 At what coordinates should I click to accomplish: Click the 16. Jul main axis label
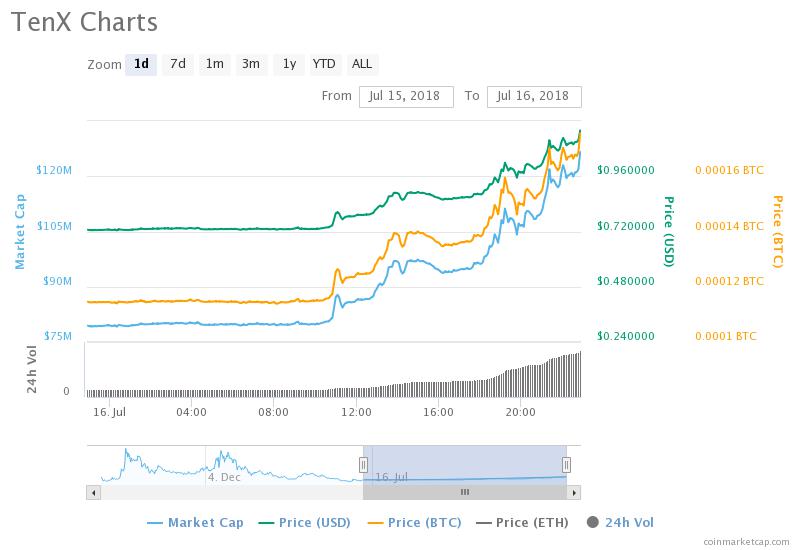click(109, 412)
